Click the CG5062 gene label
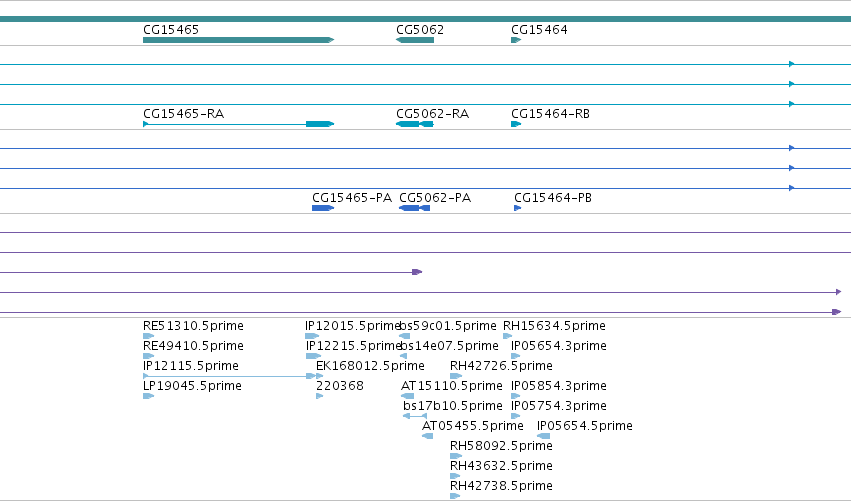This screenshot has width=851, height=501. 420,30
